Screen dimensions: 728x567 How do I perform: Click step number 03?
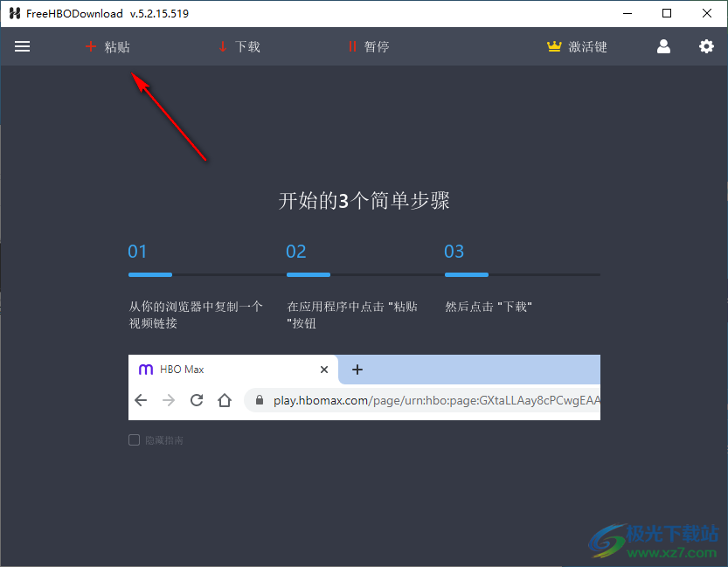click(454, 252)
